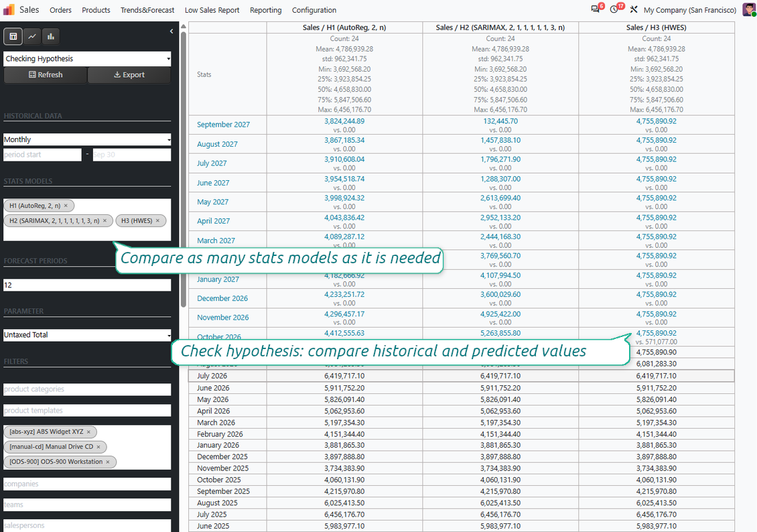Focus the forecast periods field
Image resolution: width=757 pixels, height=532 pixels.
click(x=87, y=285)
